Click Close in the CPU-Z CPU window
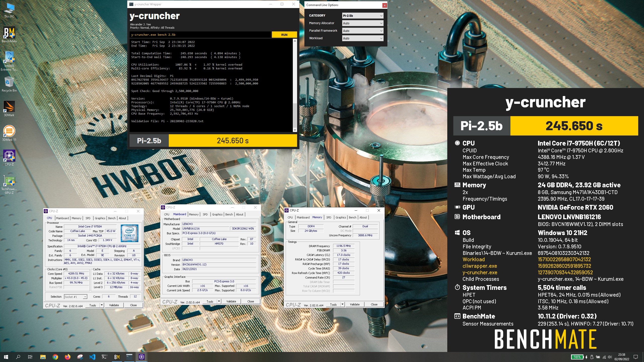This screenshot has width=644, height=362. point(133,305)
